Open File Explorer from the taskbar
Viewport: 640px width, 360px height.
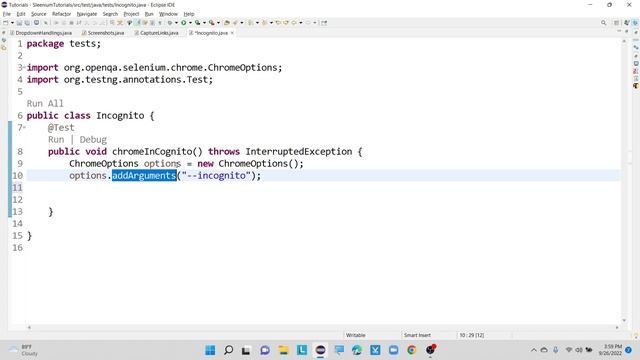click(283, 350)
